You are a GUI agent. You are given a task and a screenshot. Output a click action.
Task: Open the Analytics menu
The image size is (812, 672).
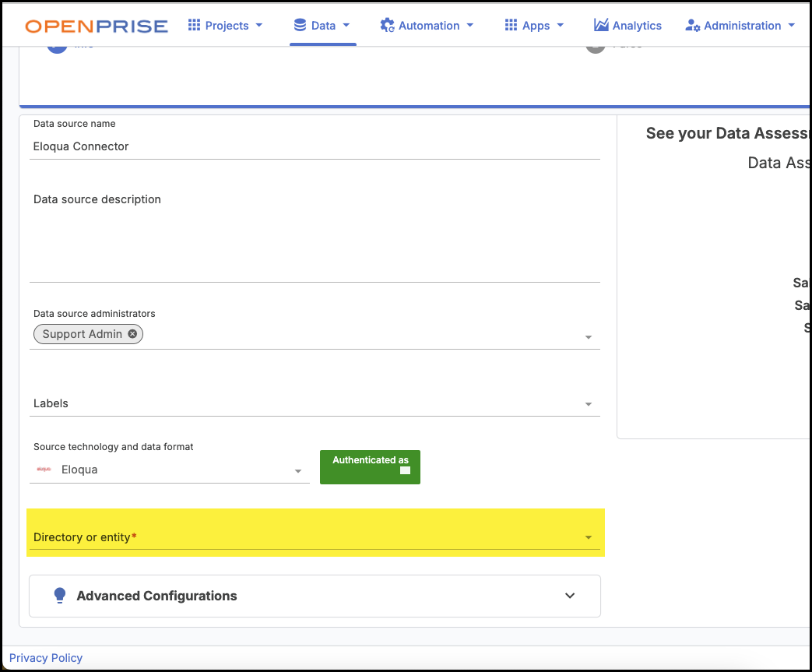(x=627, y=26)
